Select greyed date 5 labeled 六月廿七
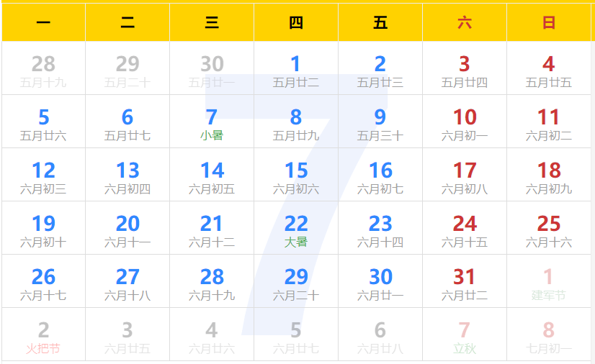The image size is (595, 364). 296,335
